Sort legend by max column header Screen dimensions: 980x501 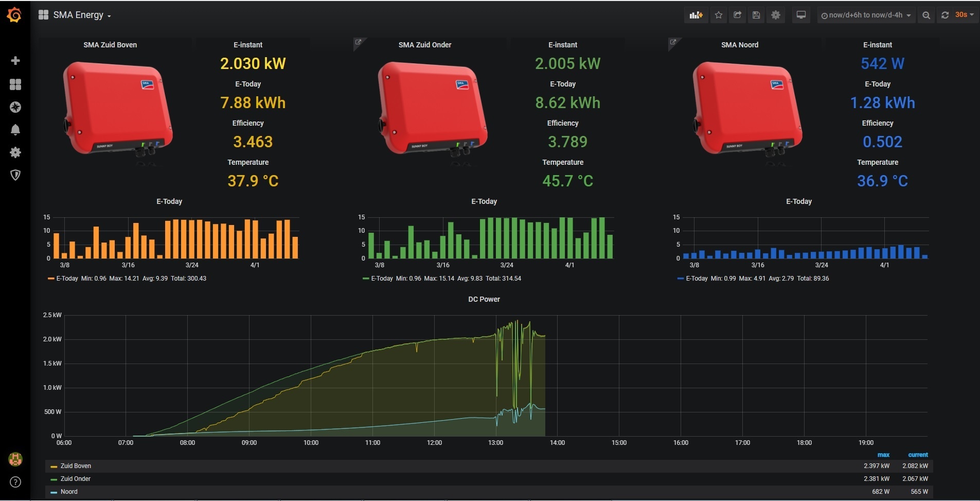pyautogui.click(x=883, y=455)
